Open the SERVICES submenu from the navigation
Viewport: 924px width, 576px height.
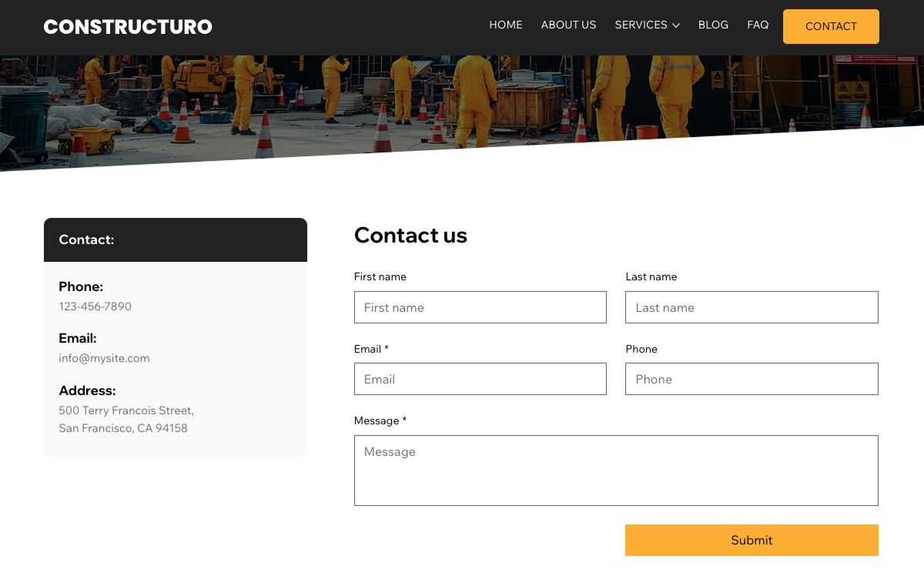(641, 25)
